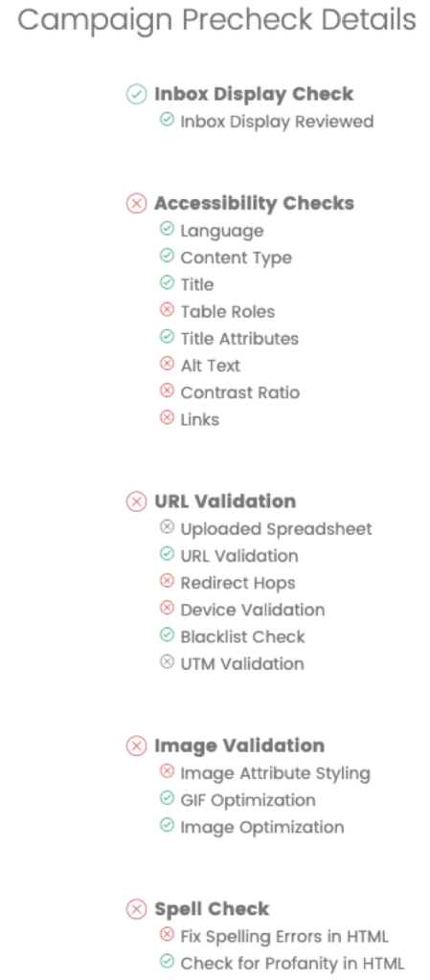Select the Device Validation item

[253, 610]
